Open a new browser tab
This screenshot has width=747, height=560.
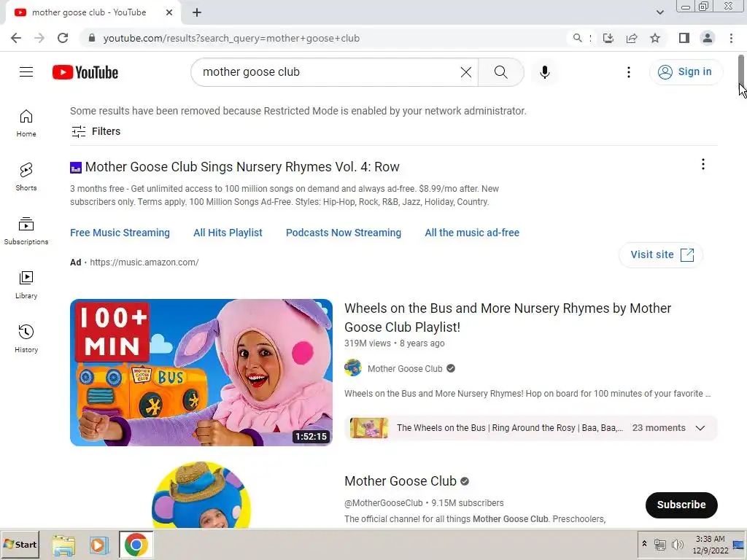[x=197, y=12]
